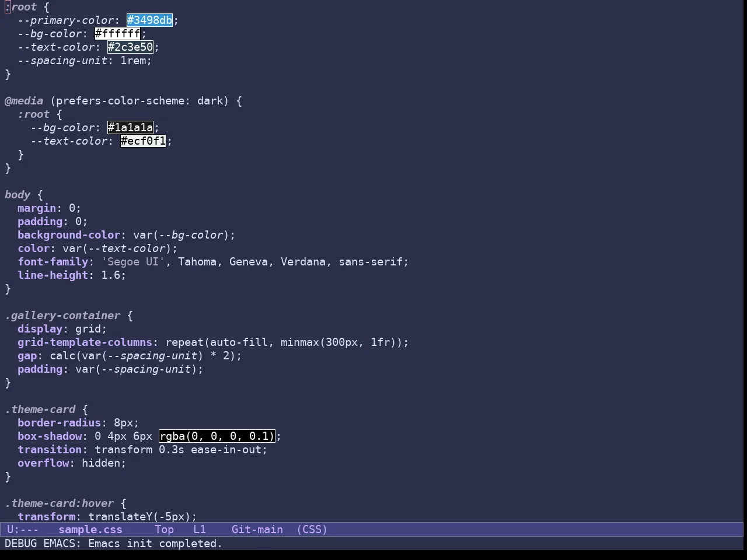Viewport: 747px width, 560px height.
Task: Click var(--text-color) in the color declaration
Action: tap(117, 249)
